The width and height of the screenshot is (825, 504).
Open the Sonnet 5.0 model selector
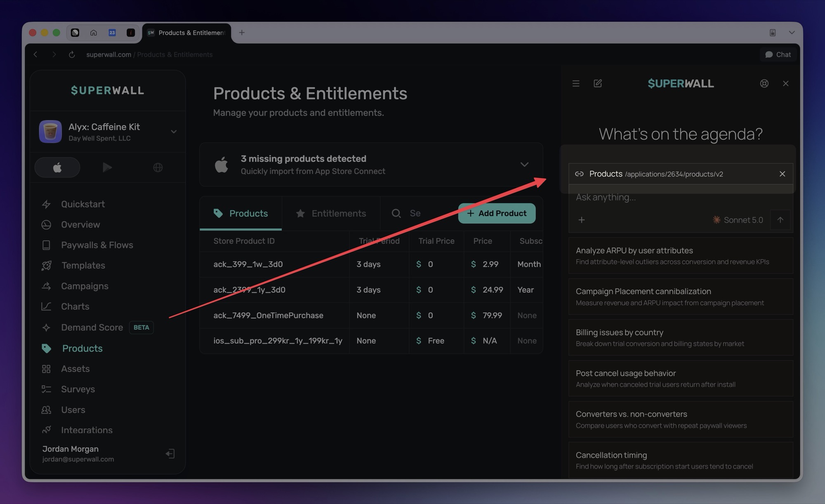[738, 220]
